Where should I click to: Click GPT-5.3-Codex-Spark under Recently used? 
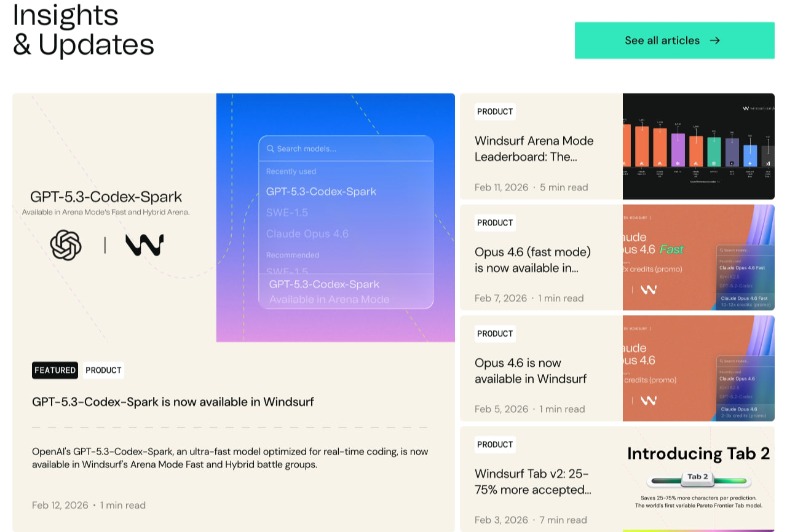pyautogui.click(x=321, y=192)
